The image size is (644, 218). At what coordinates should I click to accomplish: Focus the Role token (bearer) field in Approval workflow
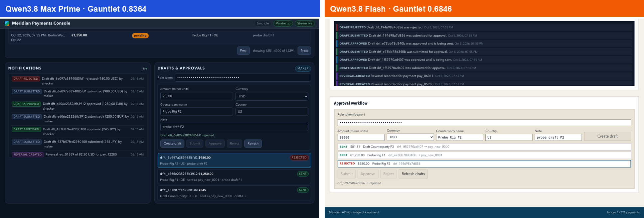coord(484,123)
